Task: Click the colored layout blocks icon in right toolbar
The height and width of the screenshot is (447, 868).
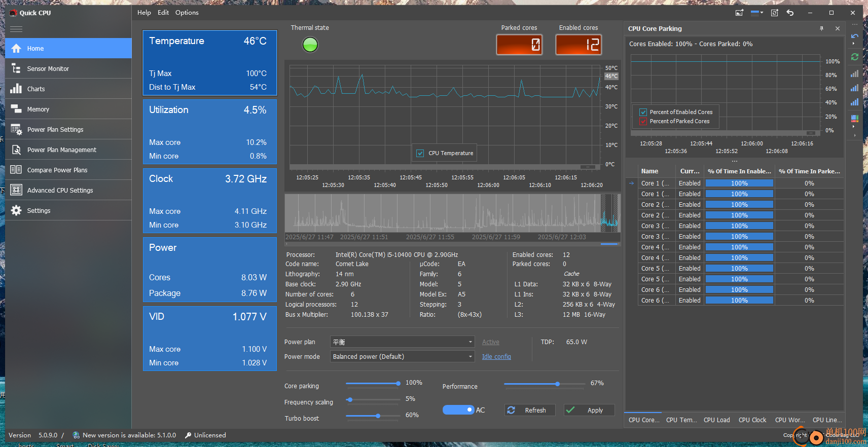Action: tap(855, 119)
